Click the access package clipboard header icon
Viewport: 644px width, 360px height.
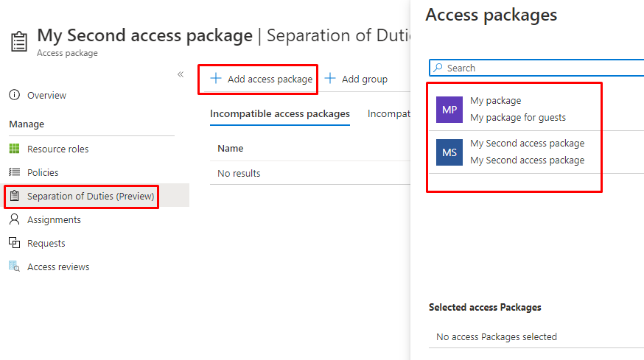pos(19,41)
